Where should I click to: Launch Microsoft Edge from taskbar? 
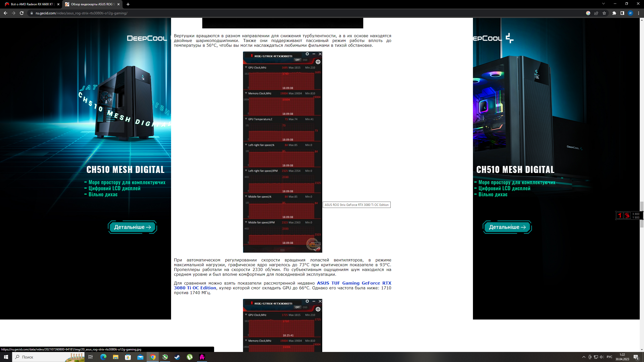103,357
